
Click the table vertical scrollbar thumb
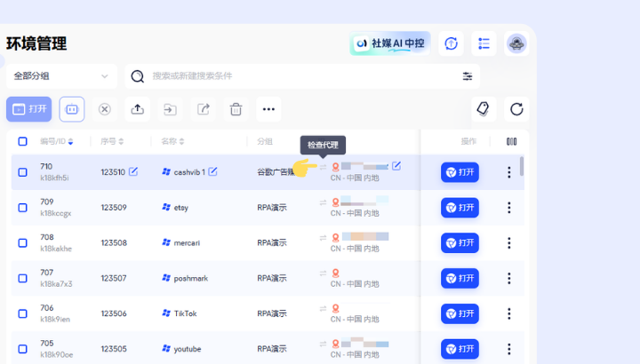point(522,166)
